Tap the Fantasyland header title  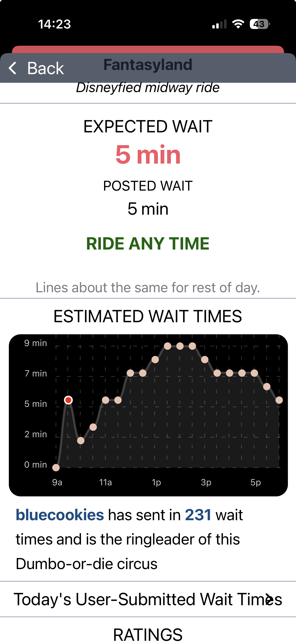point(148,65)
